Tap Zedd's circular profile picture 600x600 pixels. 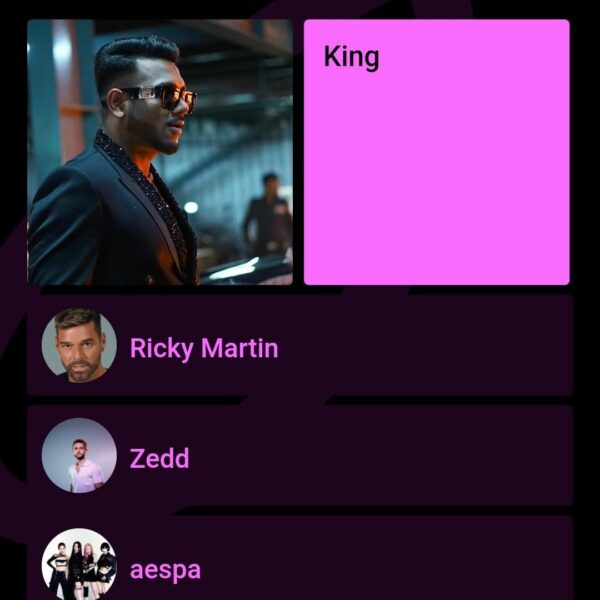pyautogui.click(x=79, y=455)
